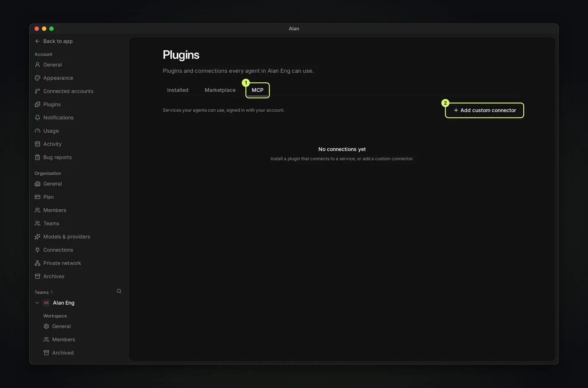This screenshot has width=588, height=388.
Task: Search teams with the magnifier icon
Action: (x=119, y=291)
